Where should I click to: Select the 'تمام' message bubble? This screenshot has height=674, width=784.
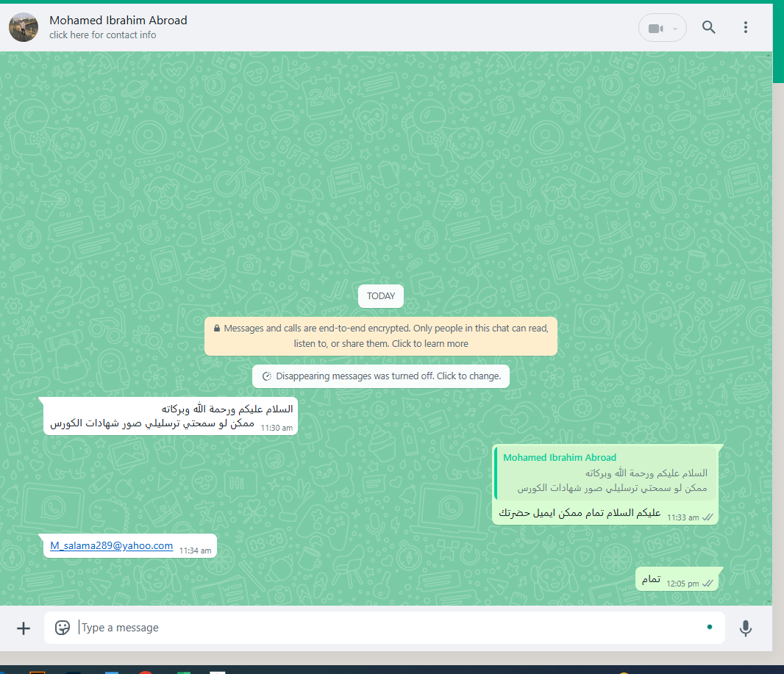(x=677, y=580)
